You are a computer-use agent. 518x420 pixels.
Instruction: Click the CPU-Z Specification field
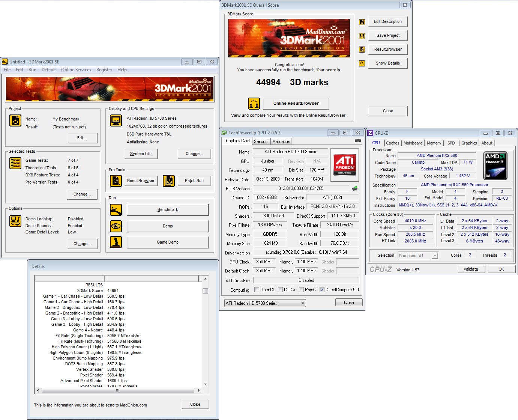point(455,185)
